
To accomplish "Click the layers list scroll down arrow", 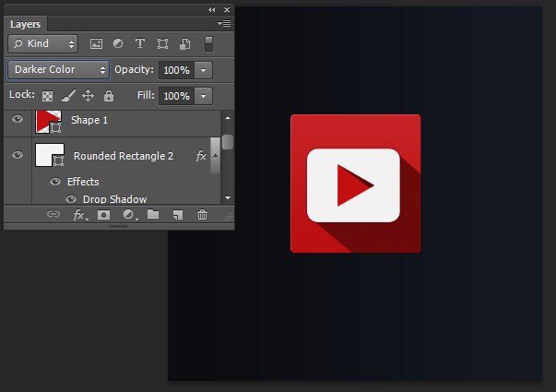I will [x=228, y=197].
